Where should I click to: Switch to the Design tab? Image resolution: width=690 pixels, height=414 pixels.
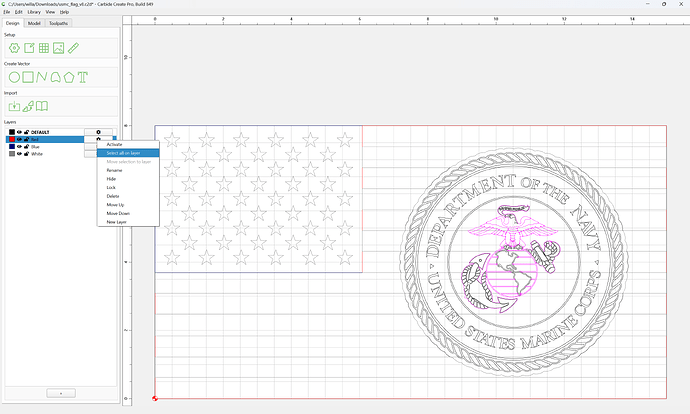(13, 23)
